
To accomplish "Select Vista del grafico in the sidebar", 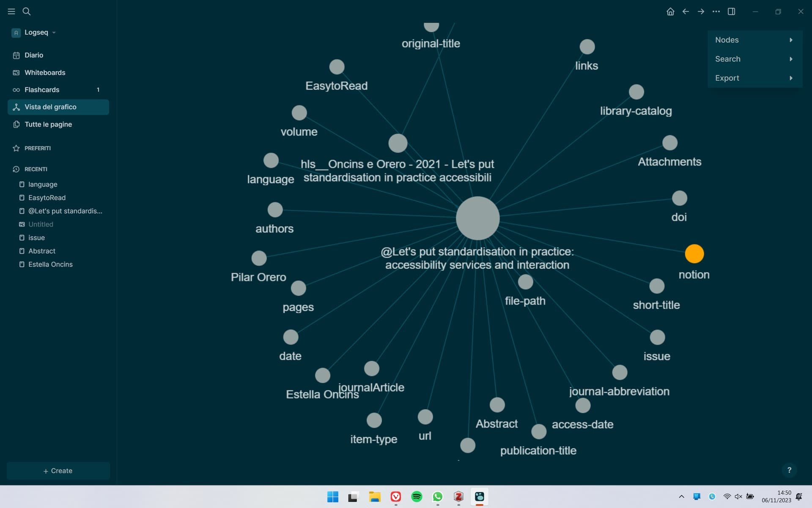I will pos(50,107).
